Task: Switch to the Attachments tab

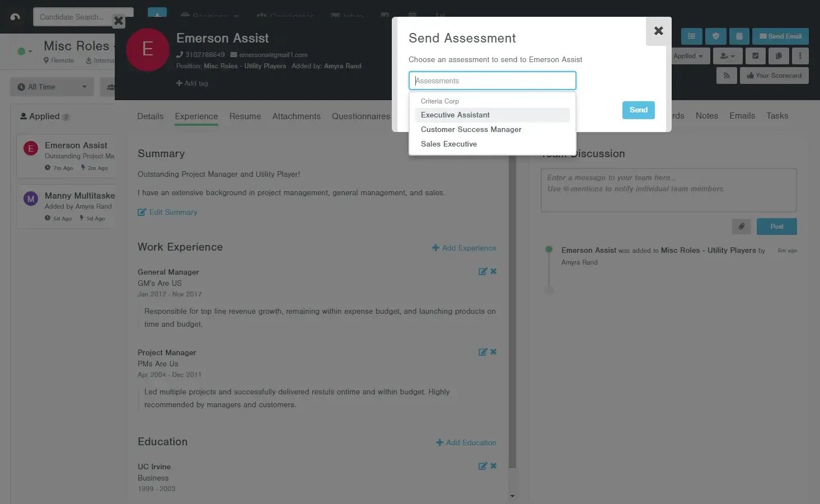Action: pyautogui.click(x=297, y=116)
